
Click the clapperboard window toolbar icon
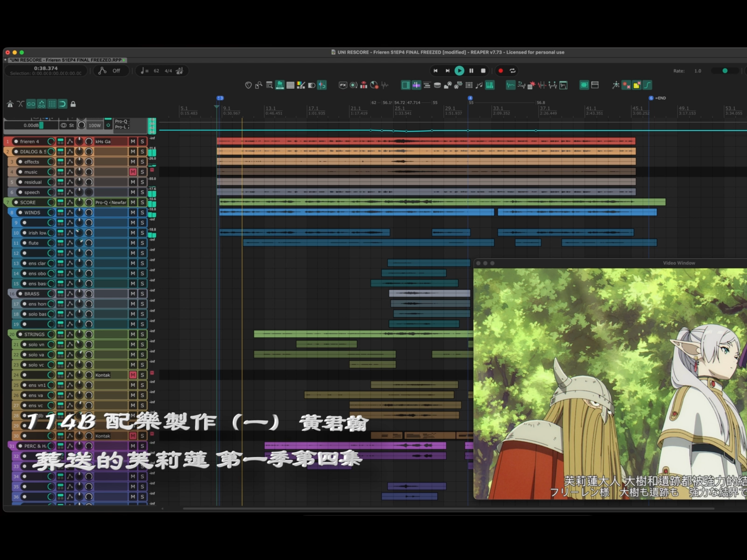coord(595,85)
